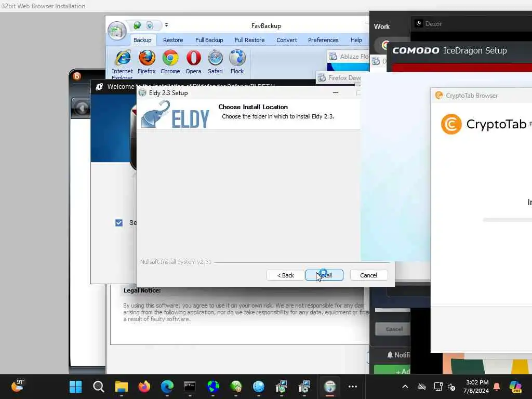Viewport: 532px width, 399px height.
Task: Select the Opera browser icon in FavBackup
Action: [193, 62]
